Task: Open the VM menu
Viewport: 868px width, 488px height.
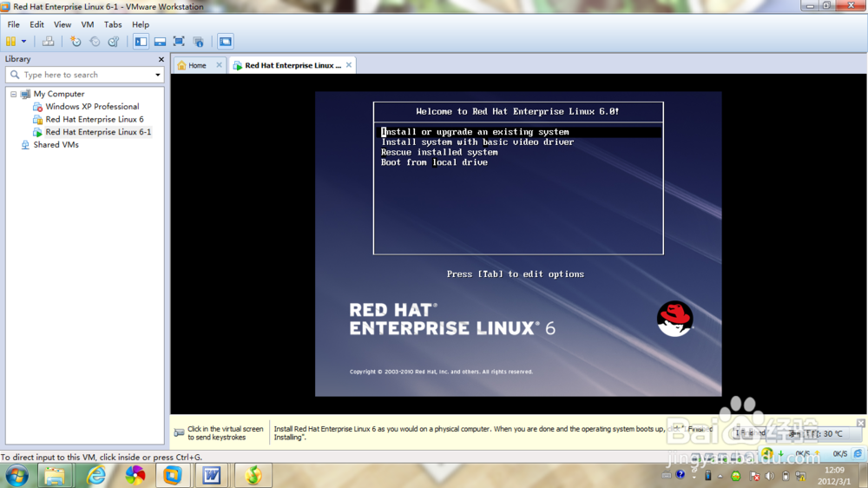Action: pyautogui.click(x=88, y=24)
